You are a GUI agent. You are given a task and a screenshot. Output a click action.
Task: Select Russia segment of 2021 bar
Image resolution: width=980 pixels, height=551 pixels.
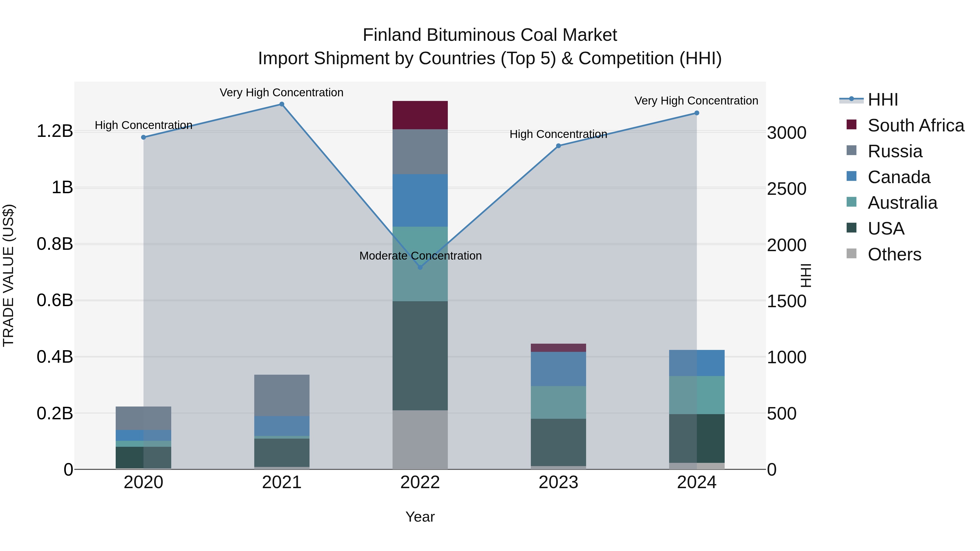(x=282, y=395)
